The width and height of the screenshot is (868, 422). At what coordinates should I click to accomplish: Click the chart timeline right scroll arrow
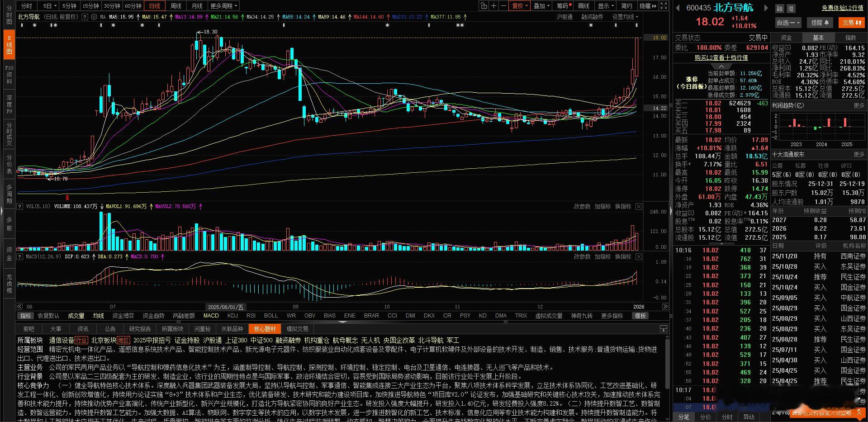[x=665, y=307]
